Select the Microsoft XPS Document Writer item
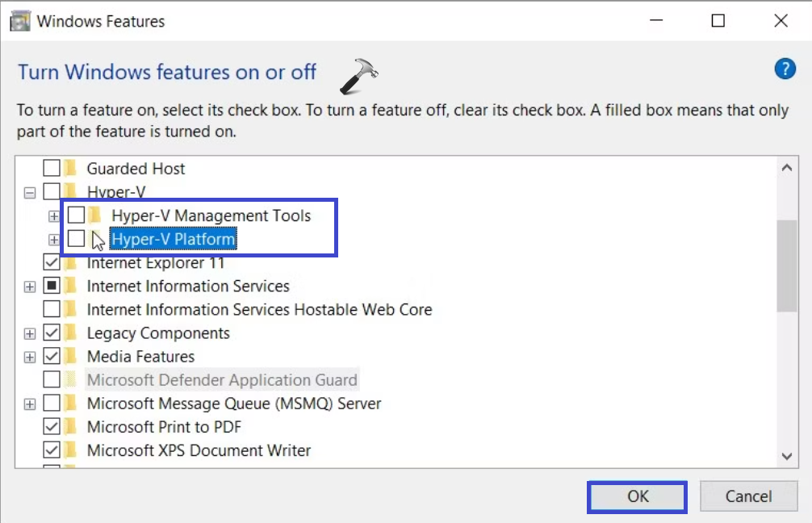 tap(199, 450)
